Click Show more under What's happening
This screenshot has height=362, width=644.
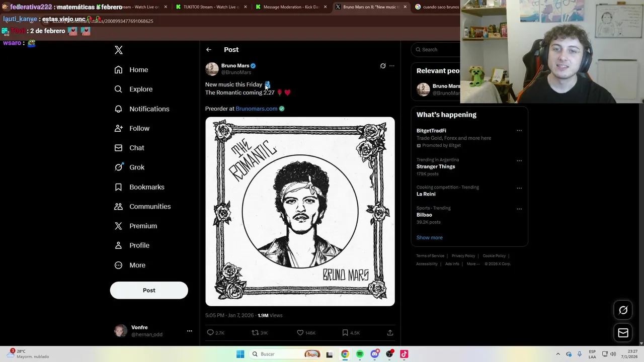coord(430,238)
